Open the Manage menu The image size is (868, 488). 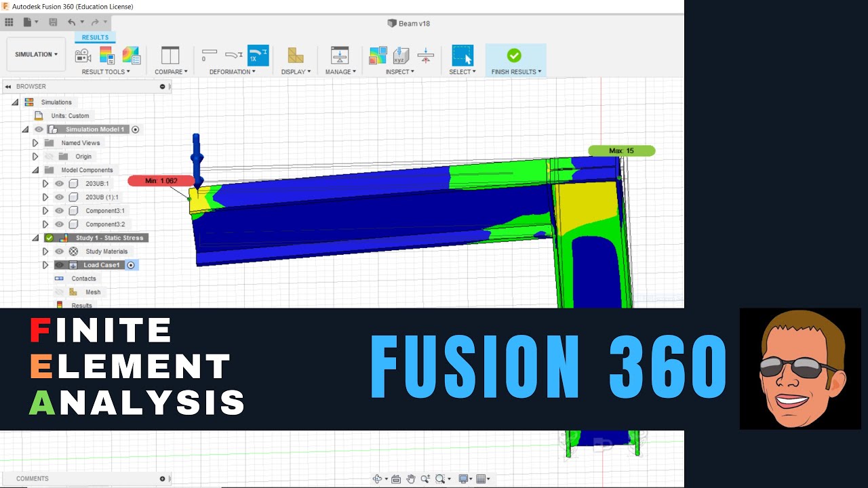pos(340,72)
